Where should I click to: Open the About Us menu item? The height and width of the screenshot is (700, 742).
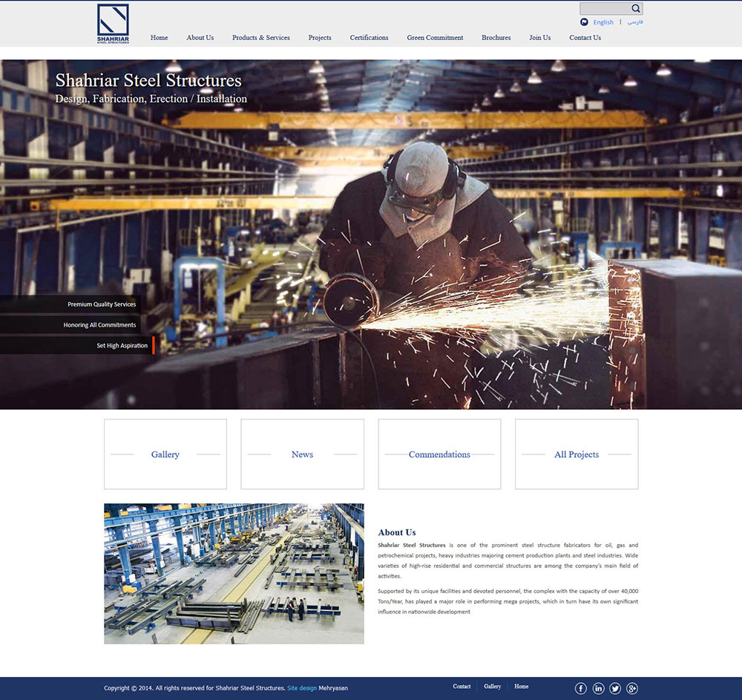pos(200,37)
